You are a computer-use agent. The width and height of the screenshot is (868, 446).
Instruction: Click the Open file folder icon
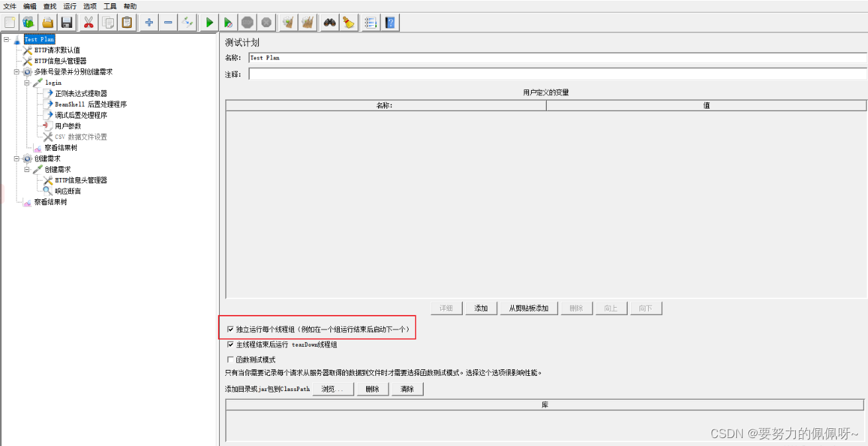click(x=48, y=22)
